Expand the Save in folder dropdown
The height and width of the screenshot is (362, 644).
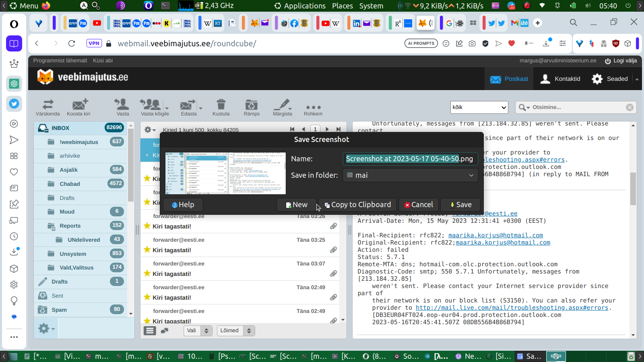pos(410,175)
